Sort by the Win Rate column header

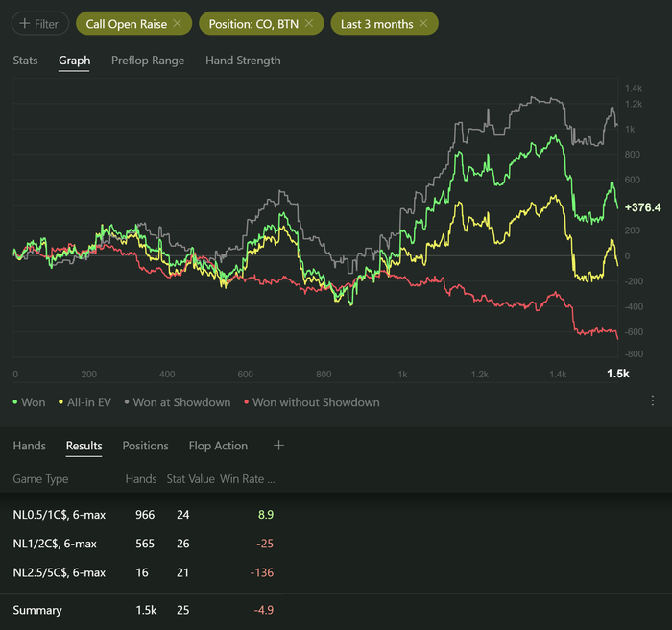point(247,478)
